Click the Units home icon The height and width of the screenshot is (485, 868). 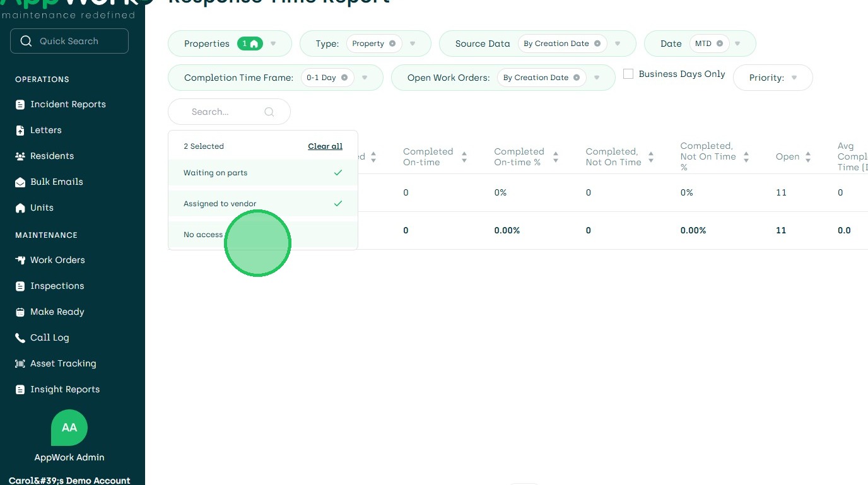click(x=20, y=208)
